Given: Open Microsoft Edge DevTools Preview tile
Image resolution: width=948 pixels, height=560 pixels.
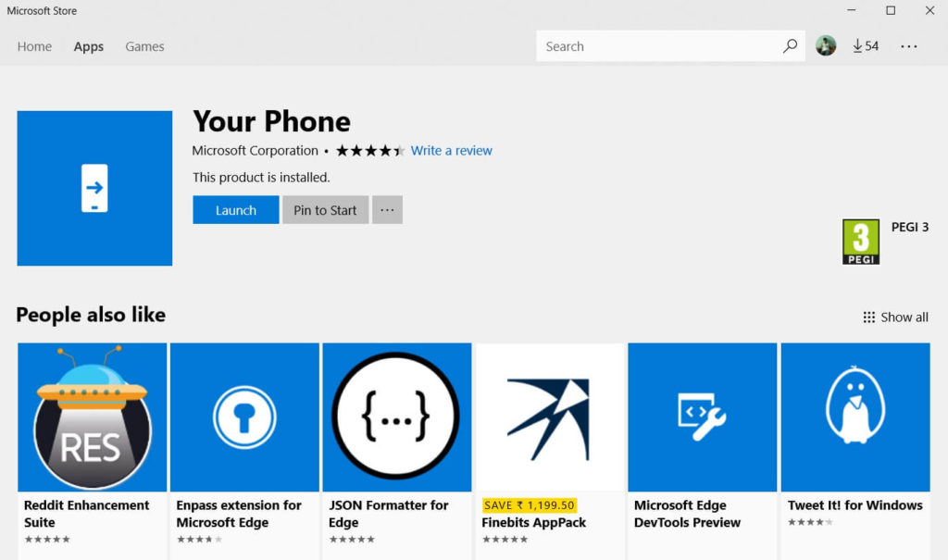Looking at the screenshot, I should click(x=703, y=417).
